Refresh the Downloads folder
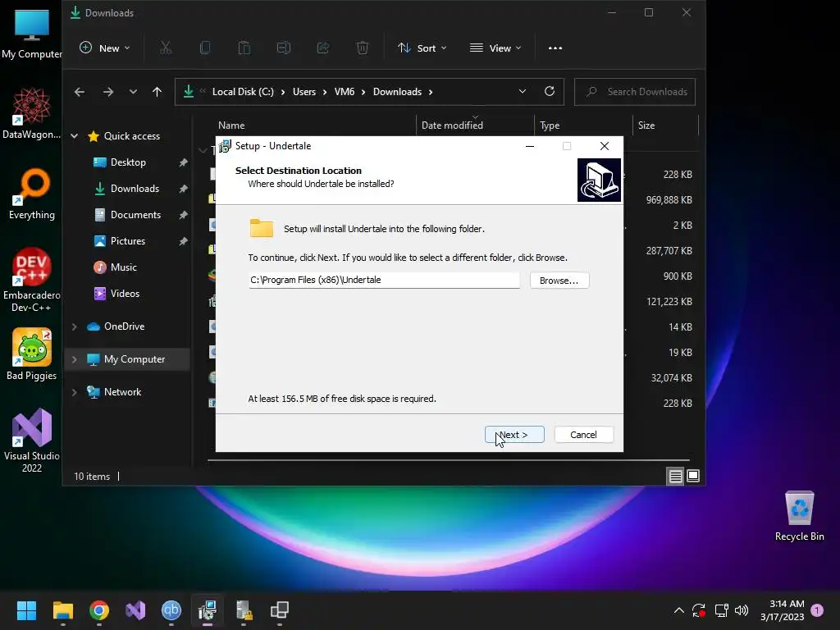The image size is (840, 630). click(x=550, y=92)
